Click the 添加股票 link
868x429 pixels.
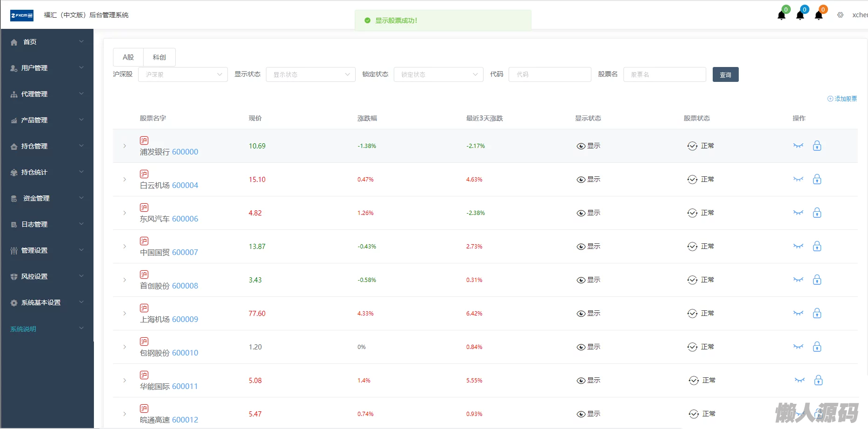[842, 99]
